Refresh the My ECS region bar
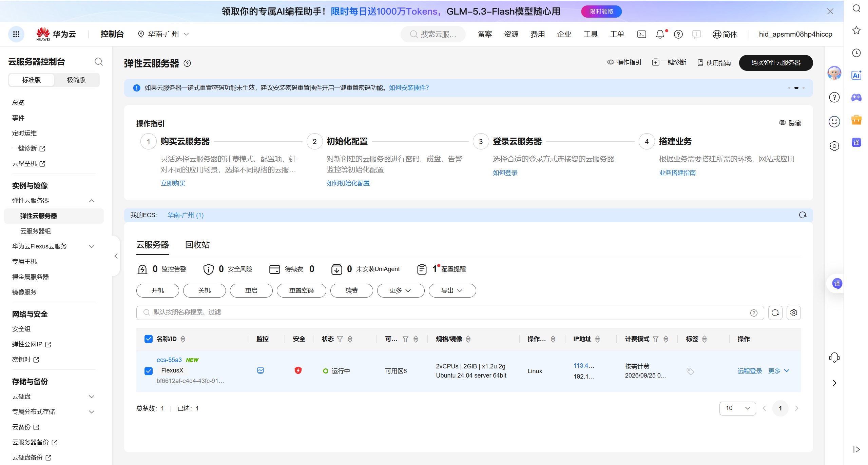 [802, 215]
